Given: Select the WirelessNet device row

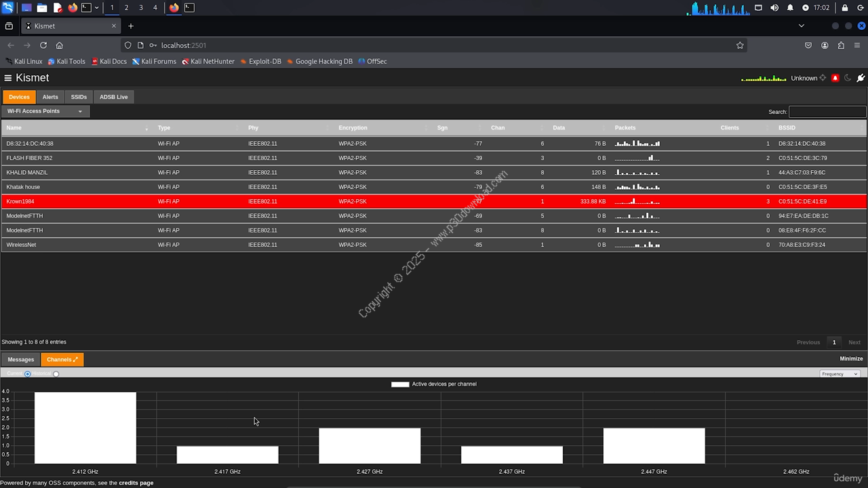Looking at the screenshot, I should (434, 245).
